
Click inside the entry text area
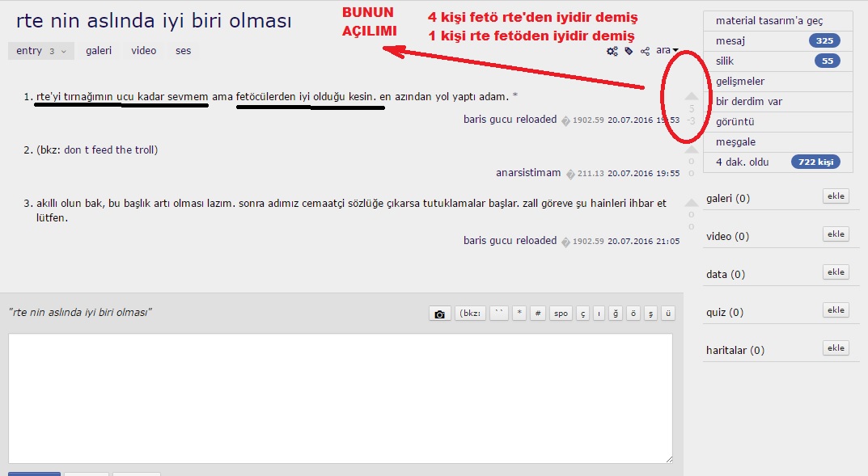click(x=340, y=398)
